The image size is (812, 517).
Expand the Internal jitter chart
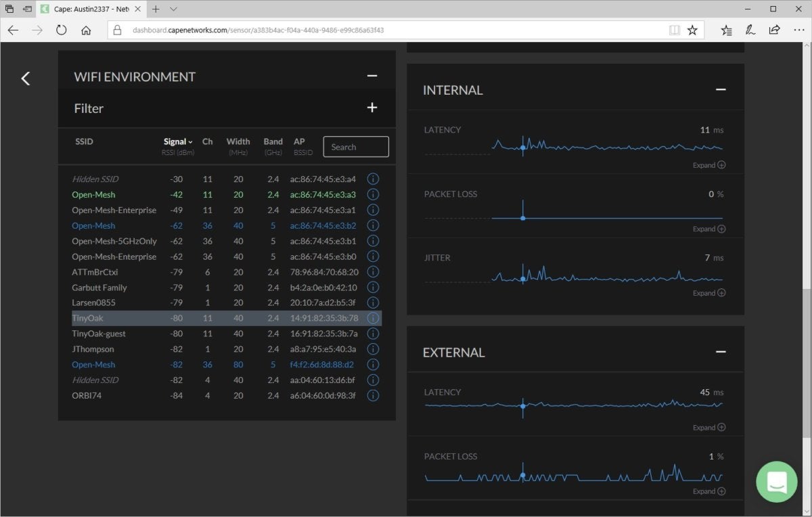(709, 293)
